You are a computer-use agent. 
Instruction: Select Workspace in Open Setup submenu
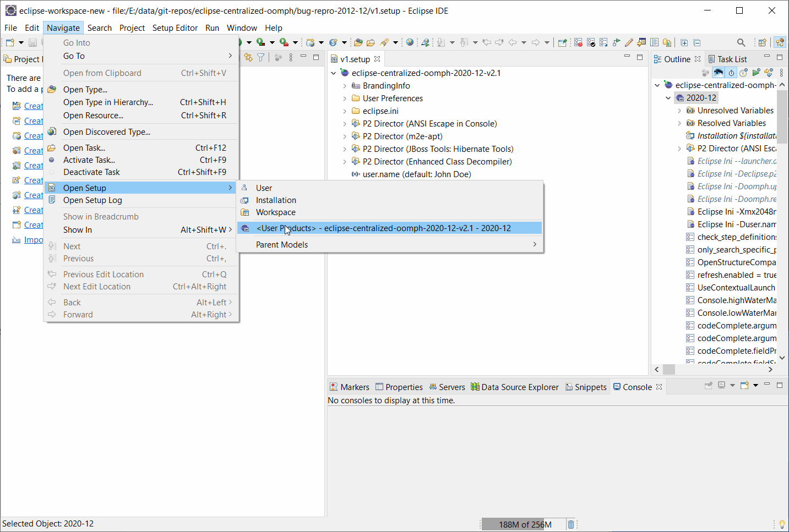click(390, 212)
